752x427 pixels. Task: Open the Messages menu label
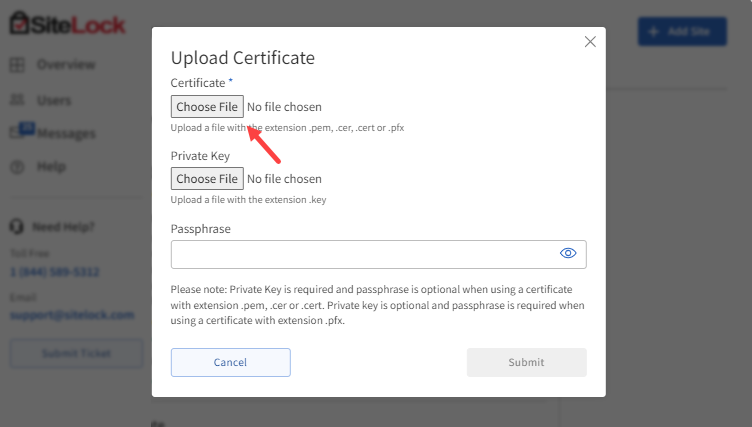(66, 133)
